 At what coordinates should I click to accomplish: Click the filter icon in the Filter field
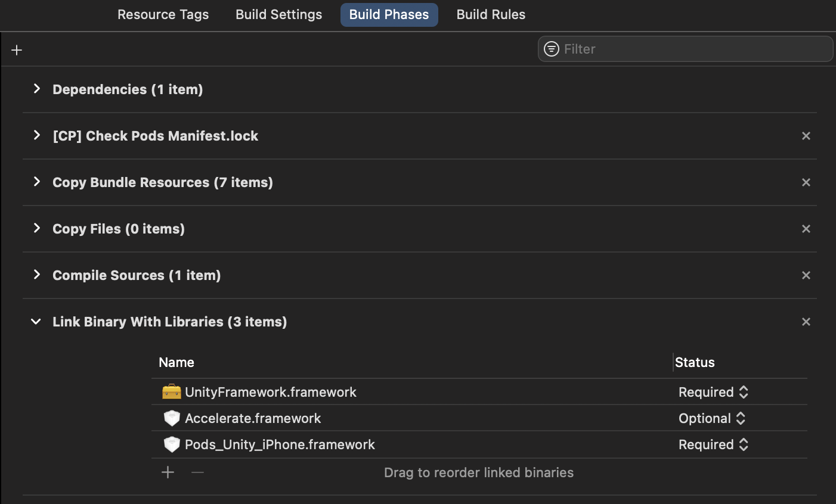(552, 49)
